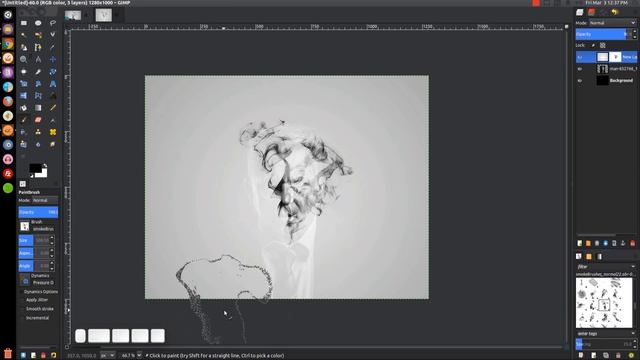Open the enter tags dropdown below brushes
Screen dimensions: 640x360
606,333
